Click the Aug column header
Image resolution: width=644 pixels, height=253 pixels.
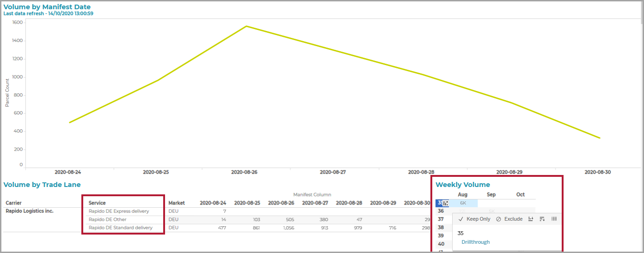(x=462, y=194)
